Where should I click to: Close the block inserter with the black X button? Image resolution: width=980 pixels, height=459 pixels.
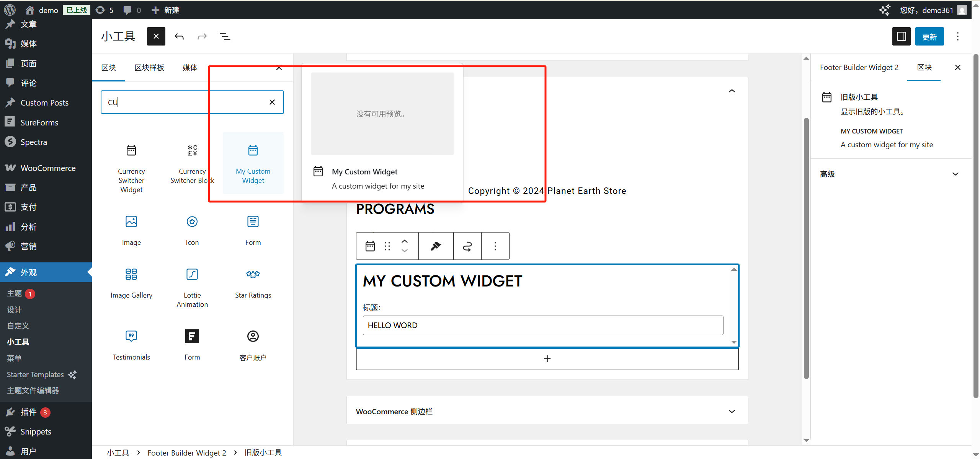tap(156, 37)
